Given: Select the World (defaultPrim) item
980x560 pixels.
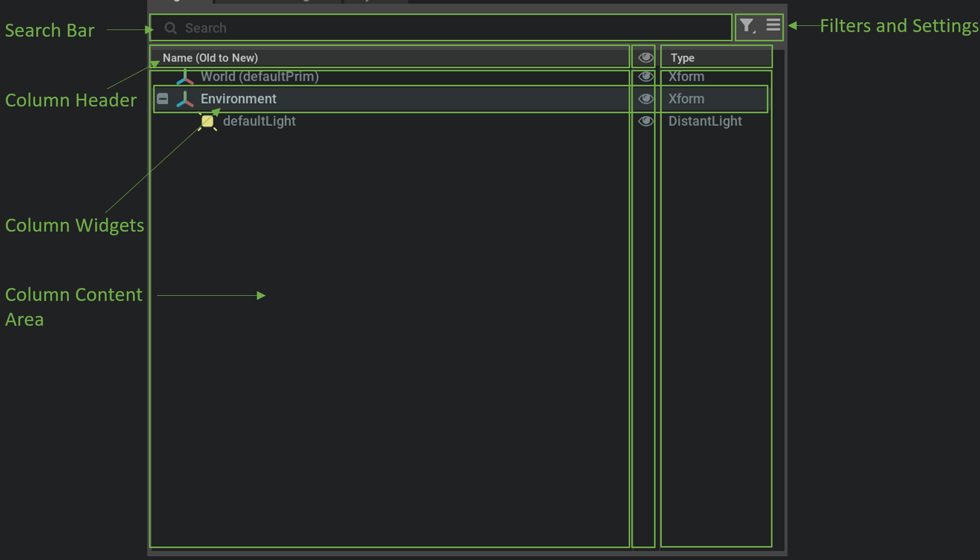Looking at the screenshot, I should [x=259, y=77].
